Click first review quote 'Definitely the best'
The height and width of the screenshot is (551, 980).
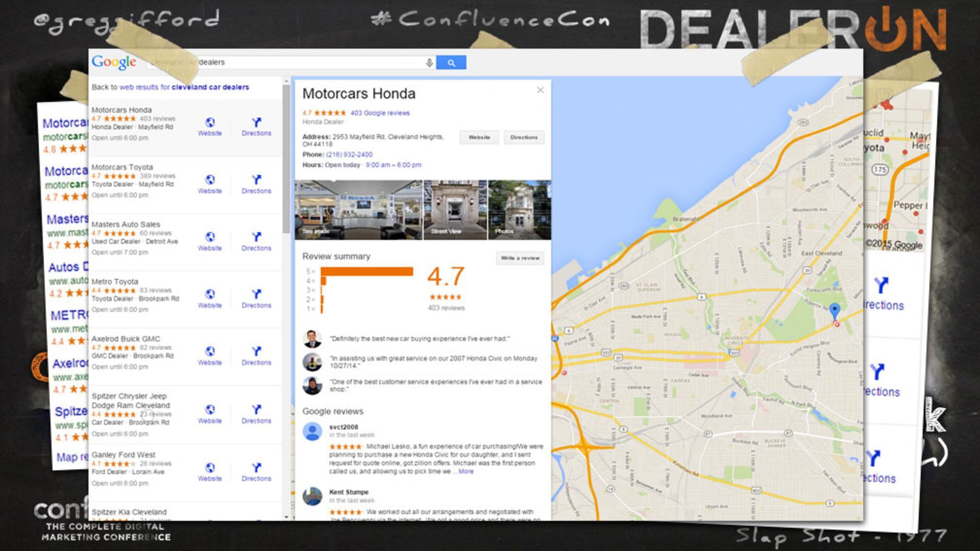coord(420,339)
